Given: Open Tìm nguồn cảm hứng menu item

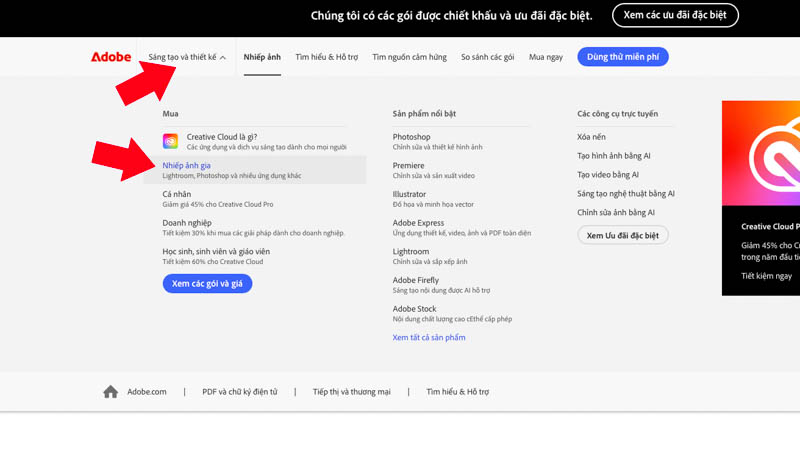Looking at the screenshot, I should (409, 57).
